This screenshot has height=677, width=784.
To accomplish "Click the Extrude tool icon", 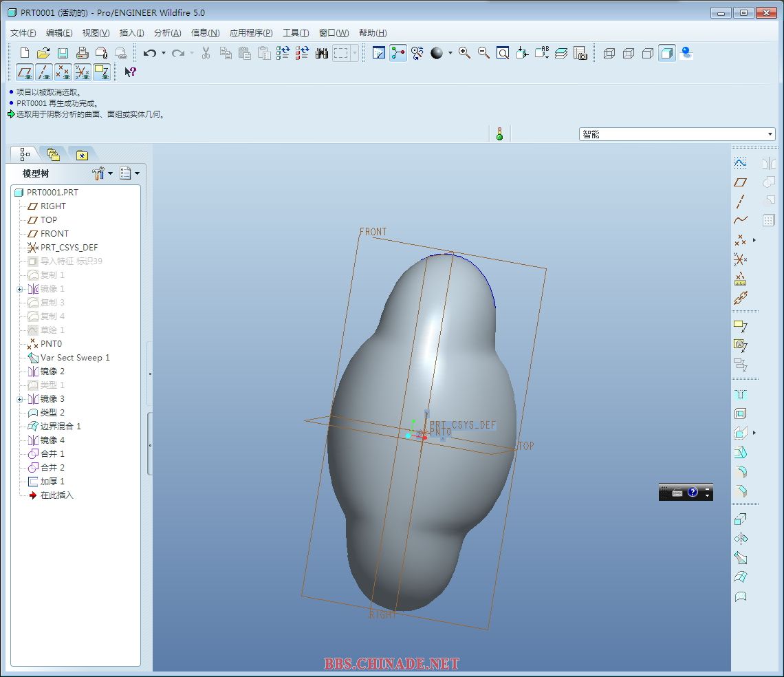I will click(741, 519).
